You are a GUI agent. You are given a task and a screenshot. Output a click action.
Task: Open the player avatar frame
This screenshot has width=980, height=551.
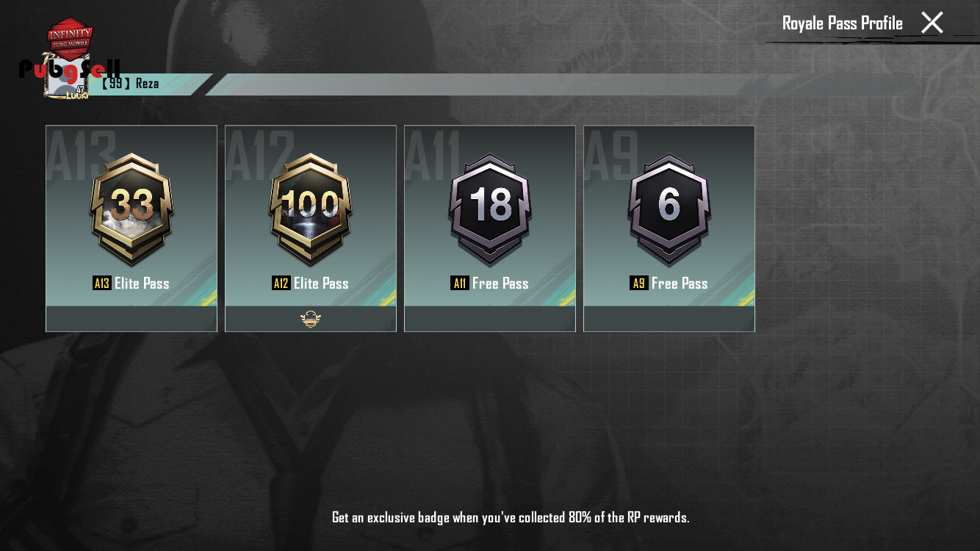pyautogui.click(x=68, y=76)
